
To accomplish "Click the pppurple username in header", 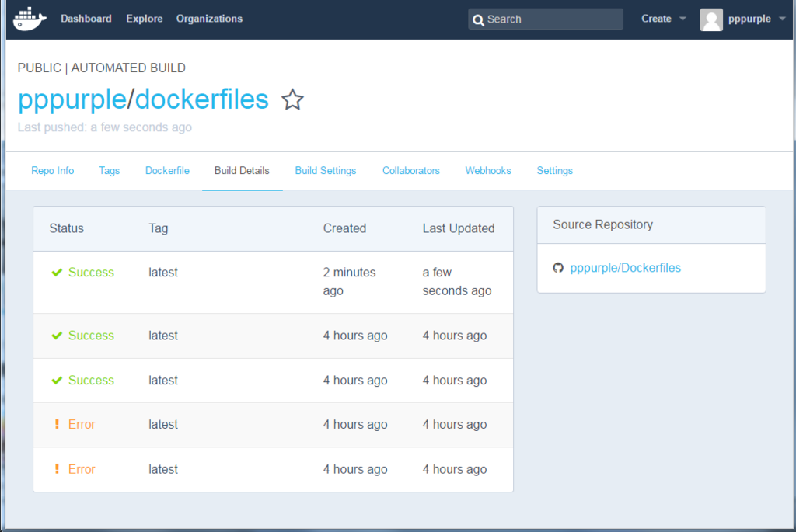I will 749,19.
